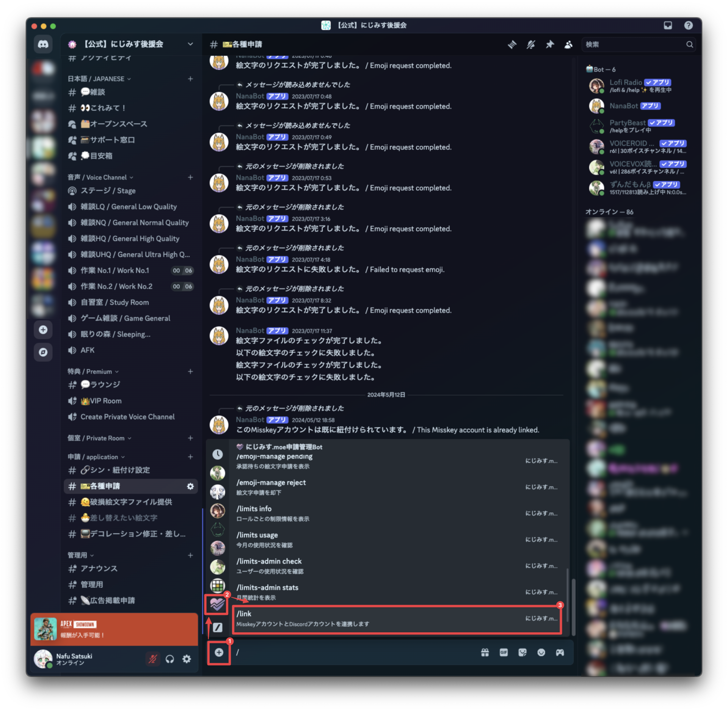Add channel to 申請 / application category
Screen dimensions: 728x711
pos(190,457)
